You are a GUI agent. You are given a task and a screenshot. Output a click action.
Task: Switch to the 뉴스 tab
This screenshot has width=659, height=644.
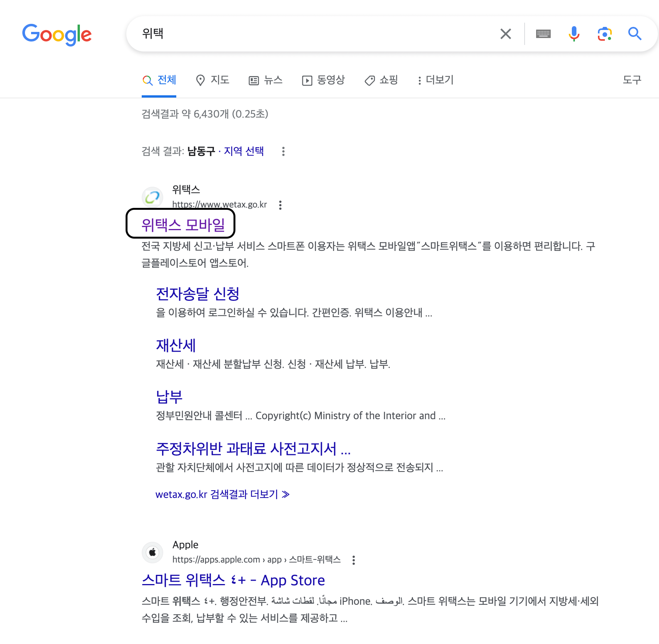(x=266, y=80)
